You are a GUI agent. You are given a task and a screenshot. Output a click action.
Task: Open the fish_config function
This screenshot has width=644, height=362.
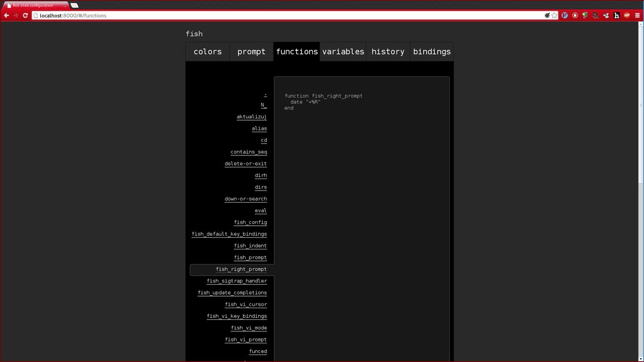click(x=250, y=222)
